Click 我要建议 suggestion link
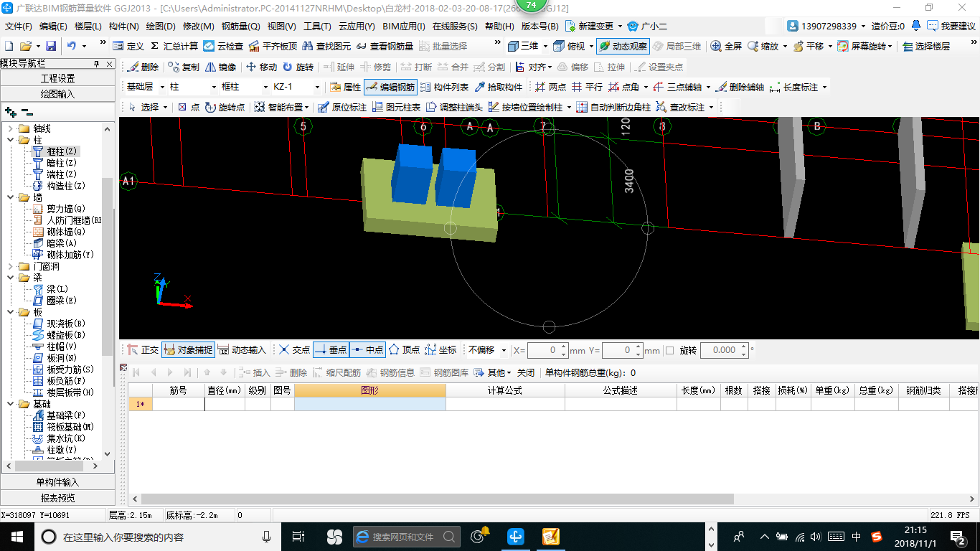The image size is (980, 551). (951, 27)
